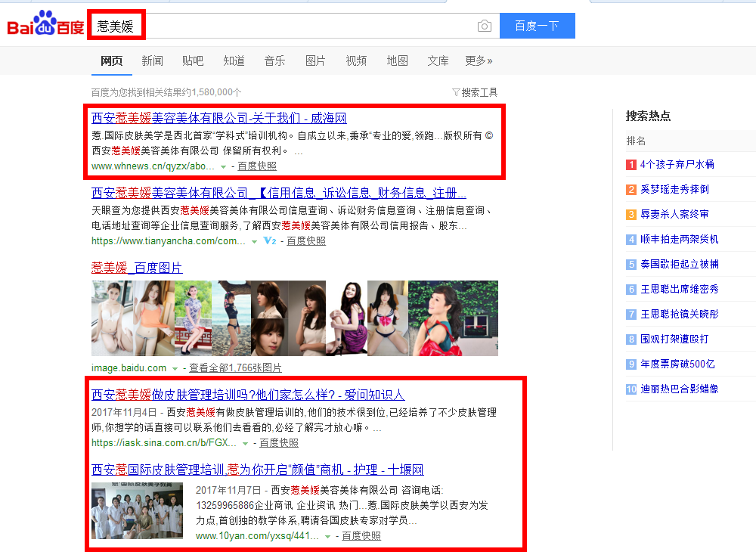Image resolution: width=756 pixels, height=555 pixels.
Task: Open the image thumbnail of woman in floral qipao
Action: click(193, 318)
